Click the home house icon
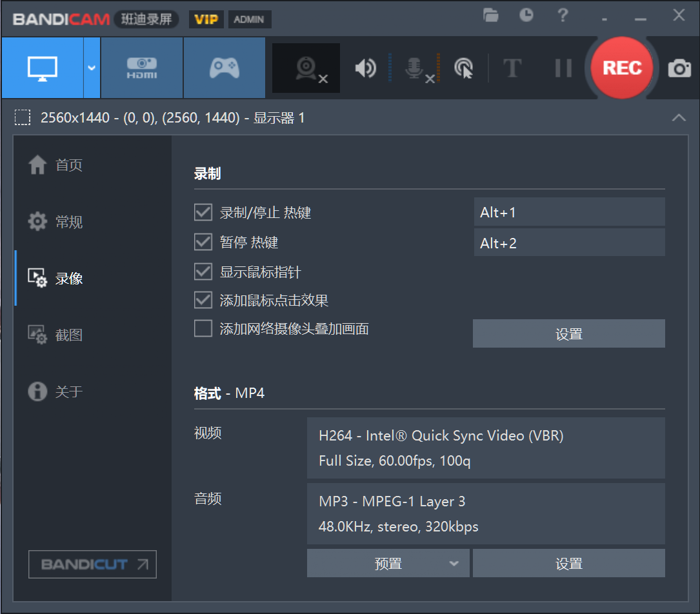Image resolution: width=700 pixels, height=614 pixels. tap(37, 164)
